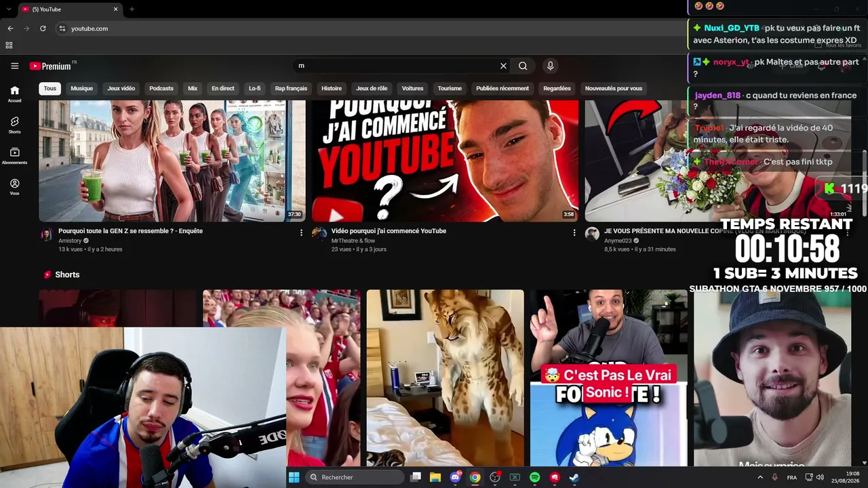Select the Tous filter chip

tap(50, 88)
